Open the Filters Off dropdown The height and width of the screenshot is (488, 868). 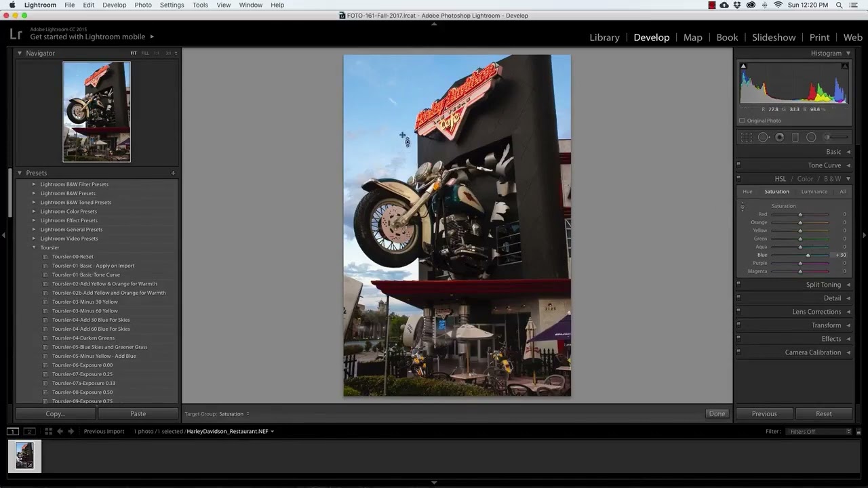(818, 432)
